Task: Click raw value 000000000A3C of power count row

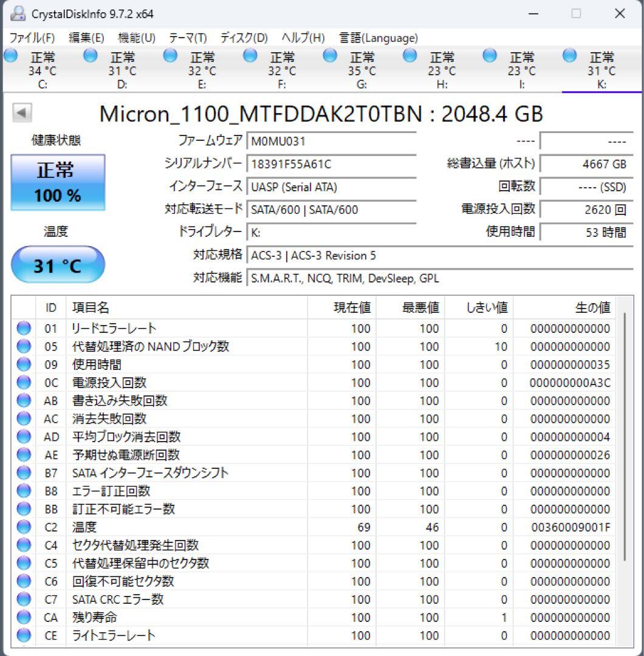Action: tap(570, 383)
